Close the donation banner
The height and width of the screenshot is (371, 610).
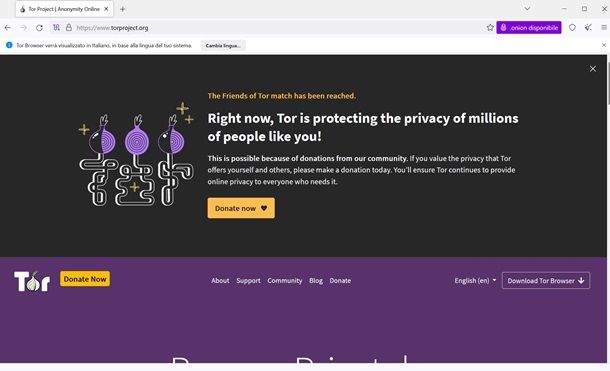(592, 69)
